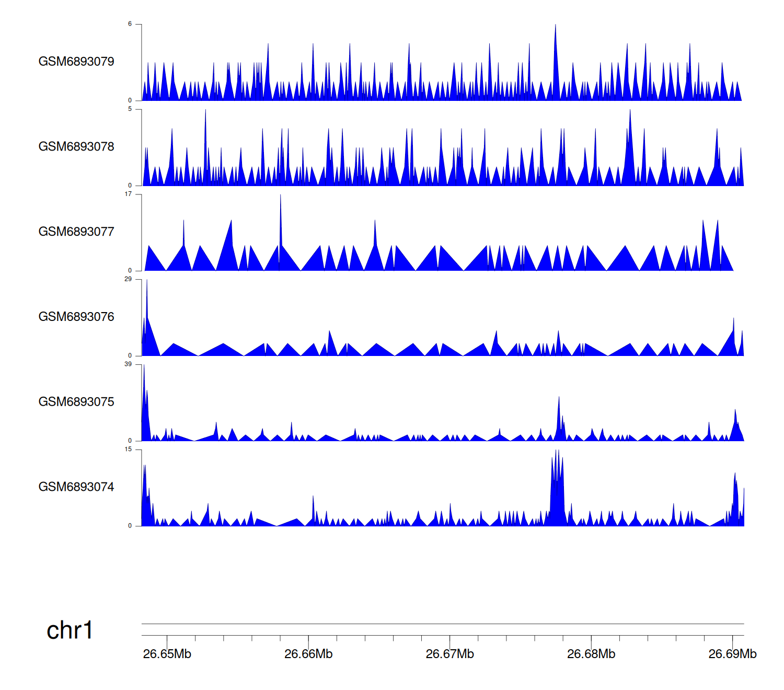Image resolution: width=784 pixels, height=690 pixels.
Task: Select the 26.66Mb position label
Action: point(308,654)
